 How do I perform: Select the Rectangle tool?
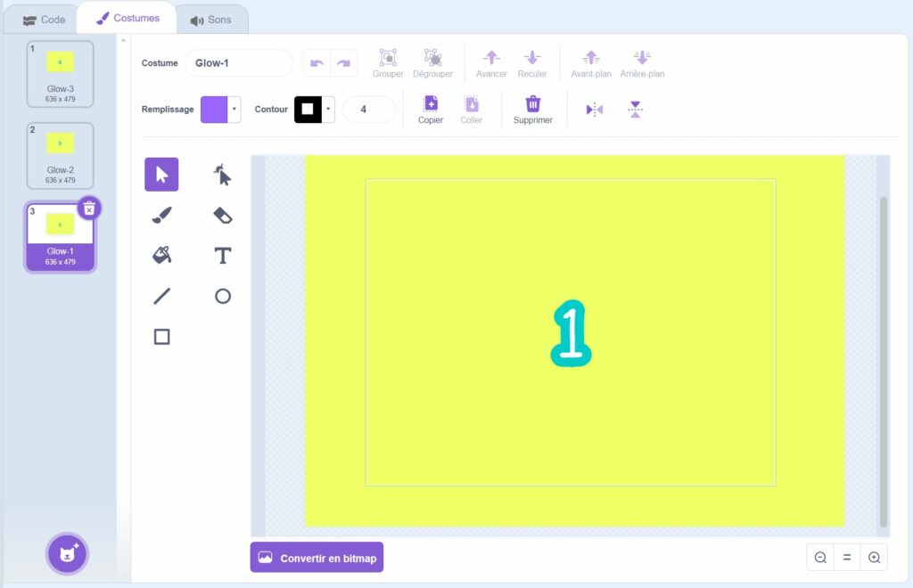(161, 337)
